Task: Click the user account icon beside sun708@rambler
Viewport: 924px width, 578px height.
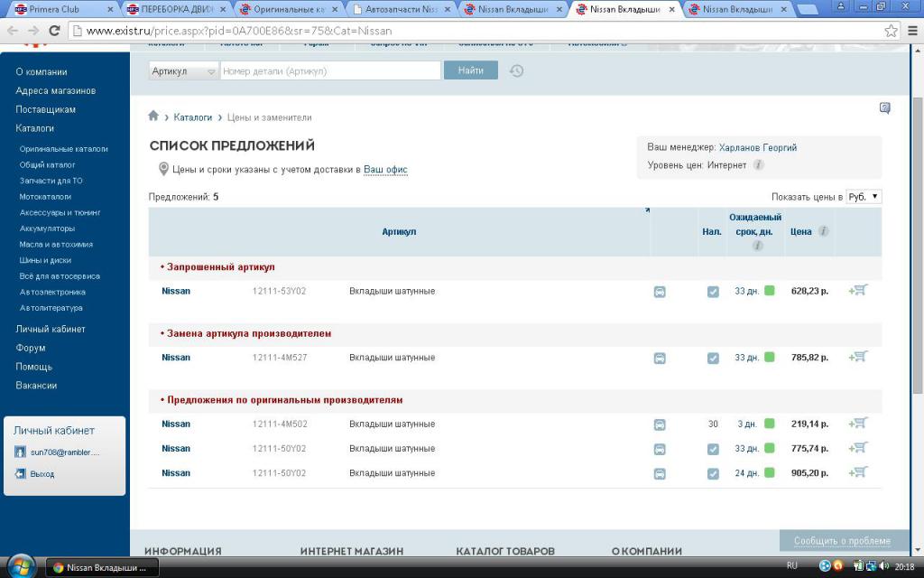Action: (20, 452)
